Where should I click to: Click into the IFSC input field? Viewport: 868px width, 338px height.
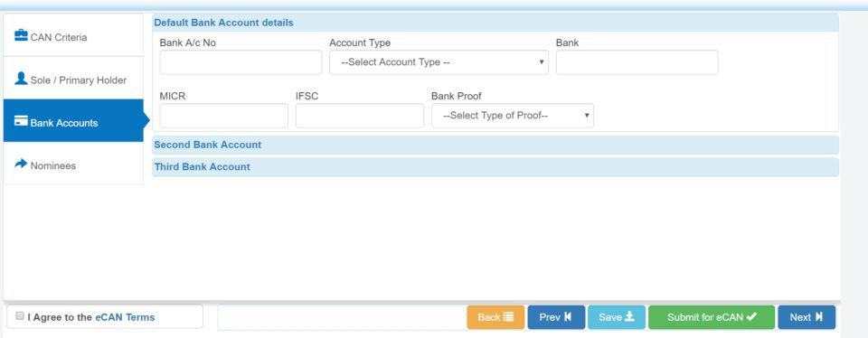(359, 116)
